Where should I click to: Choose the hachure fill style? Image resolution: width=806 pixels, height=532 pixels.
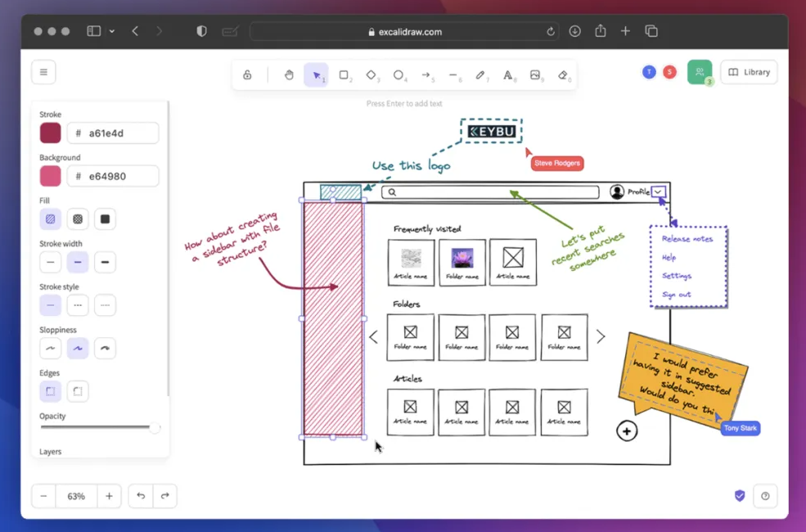(51, 219)
